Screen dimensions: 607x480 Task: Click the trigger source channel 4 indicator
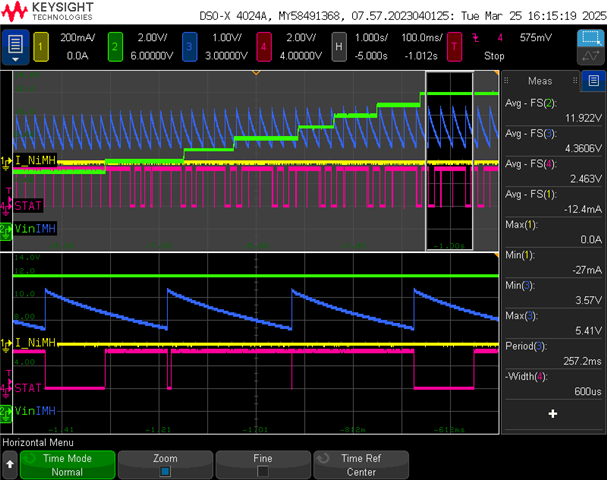point(500,38)
